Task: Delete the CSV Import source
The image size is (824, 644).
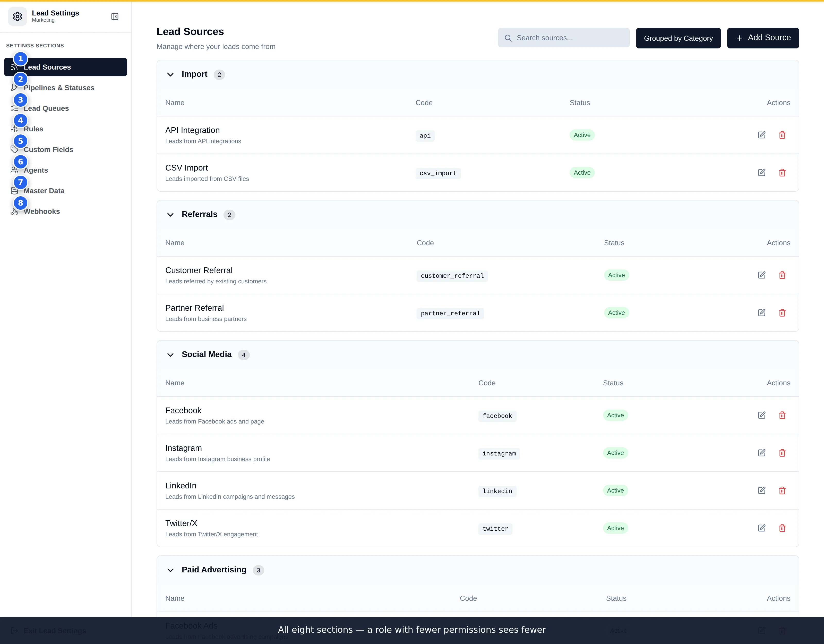Action: click(782, 173)
